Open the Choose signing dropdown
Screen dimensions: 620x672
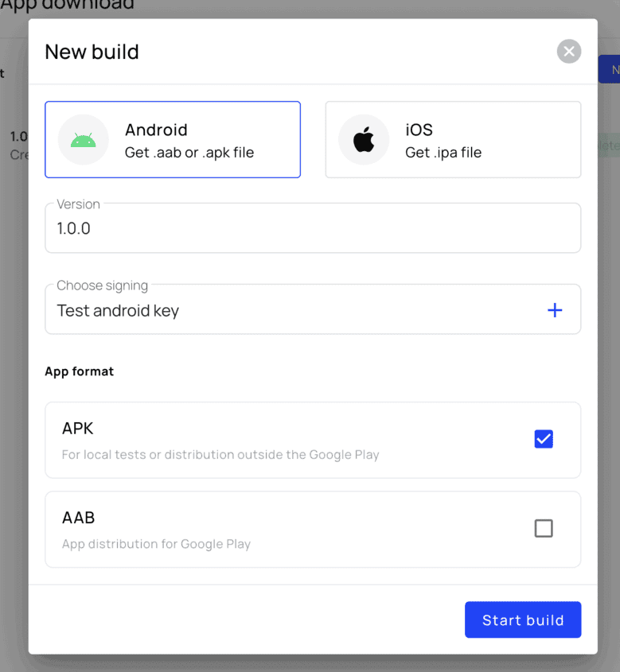(x=313, y=309)
